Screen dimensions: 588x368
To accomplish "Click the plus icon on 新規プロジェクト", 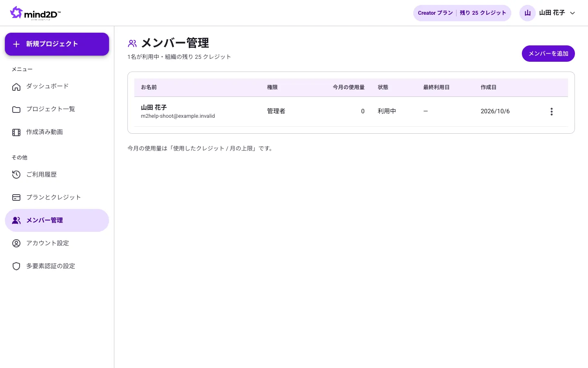I will click(x=16, y=44).
